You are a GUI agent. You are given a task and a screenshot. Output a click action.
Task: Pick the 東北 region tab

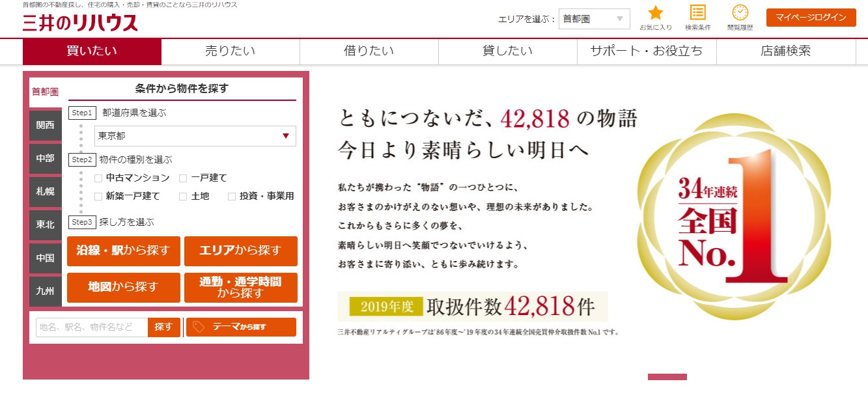[x=46, y=225]
